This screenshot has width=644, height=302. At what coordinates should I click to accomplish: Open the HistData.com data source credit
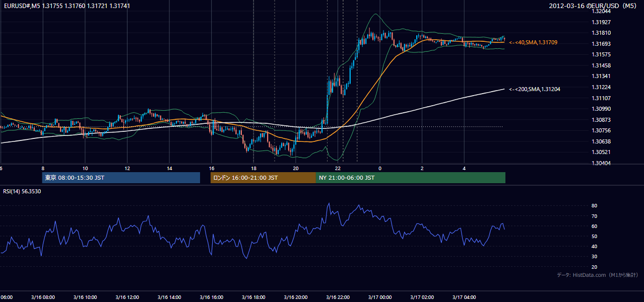point(597,275)
